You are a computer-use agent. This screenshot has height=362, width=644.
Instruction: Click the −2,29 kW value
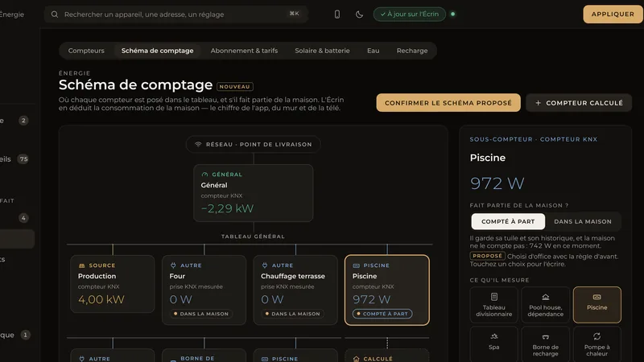227,208
